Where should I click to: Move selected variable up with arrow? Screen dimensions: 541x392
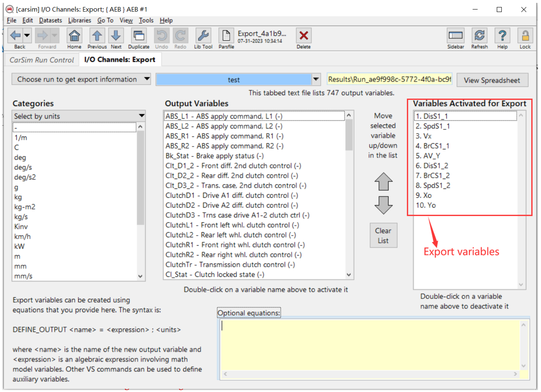click(383, 182)
